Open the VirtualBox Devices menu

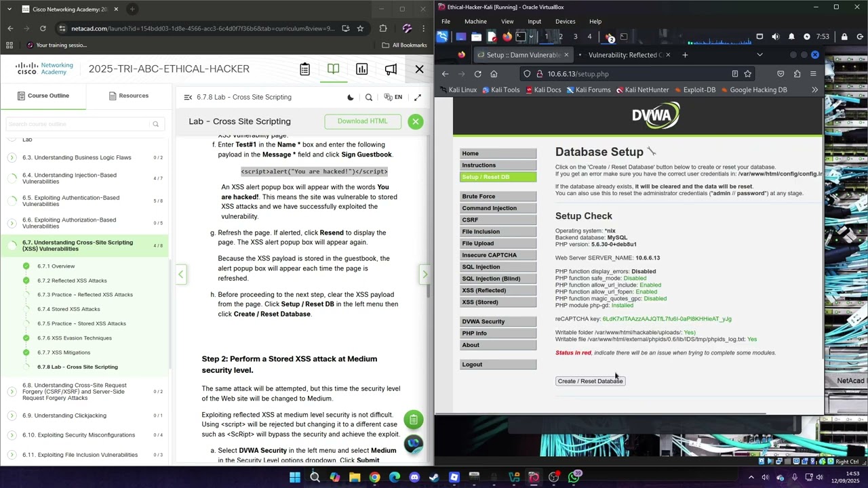[565, 22]
